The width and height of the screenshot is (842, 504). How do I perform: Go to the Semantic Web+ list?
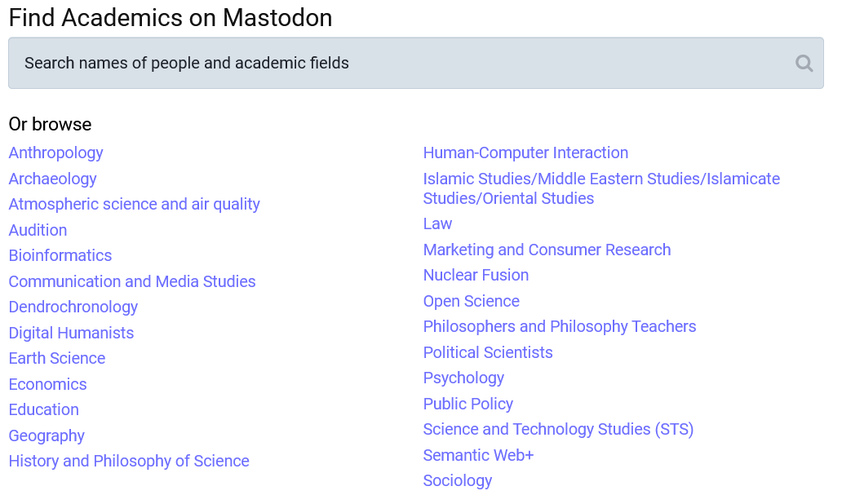tap(478, 455)
